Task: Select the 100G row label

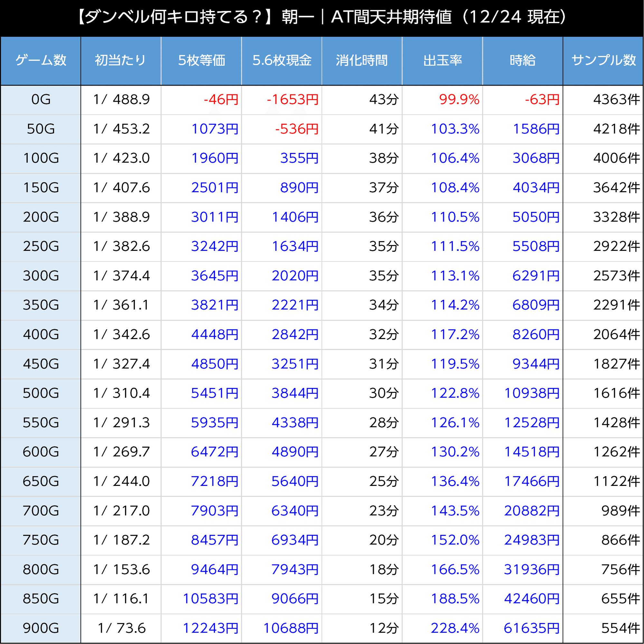Action: (41, 159)
